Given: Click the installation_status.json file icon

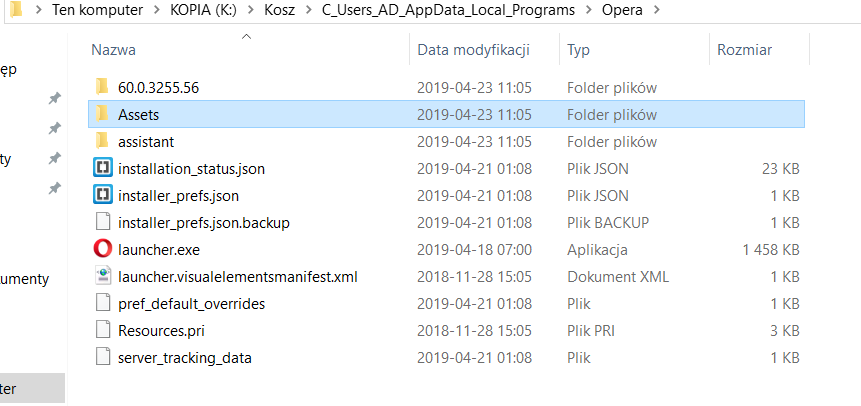Looking at the screenshot, I should 103,168.
